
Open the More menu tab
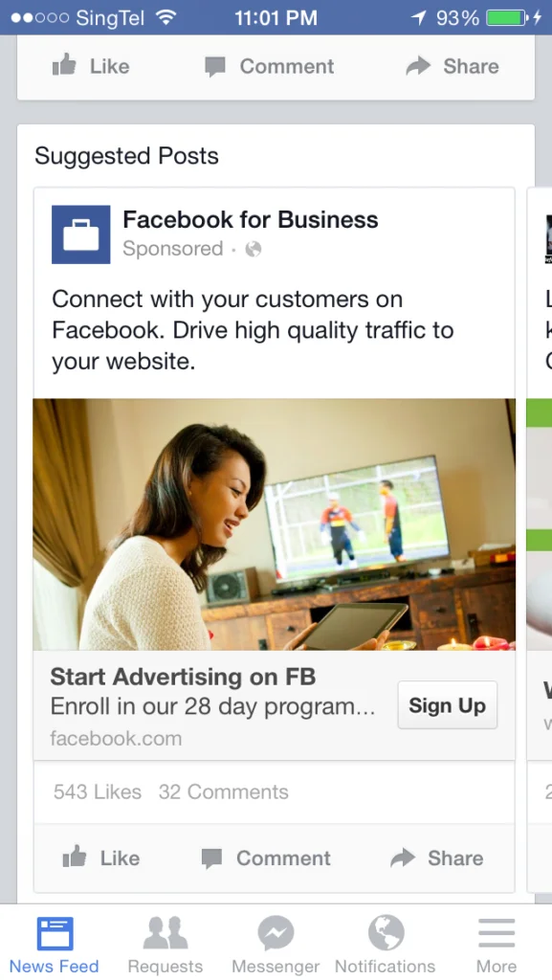[x=497, y=945]
